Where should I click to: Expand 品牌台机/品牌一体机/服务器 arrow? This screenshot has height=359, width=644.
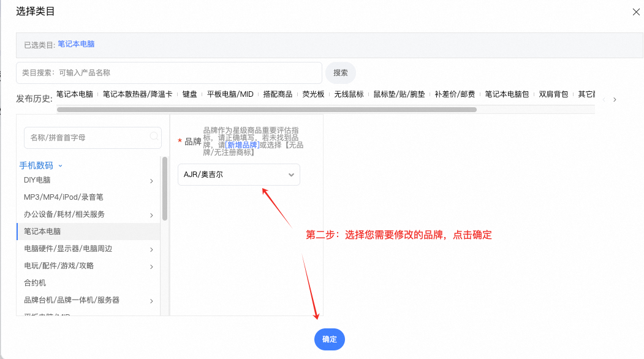(x=151, y=301)
